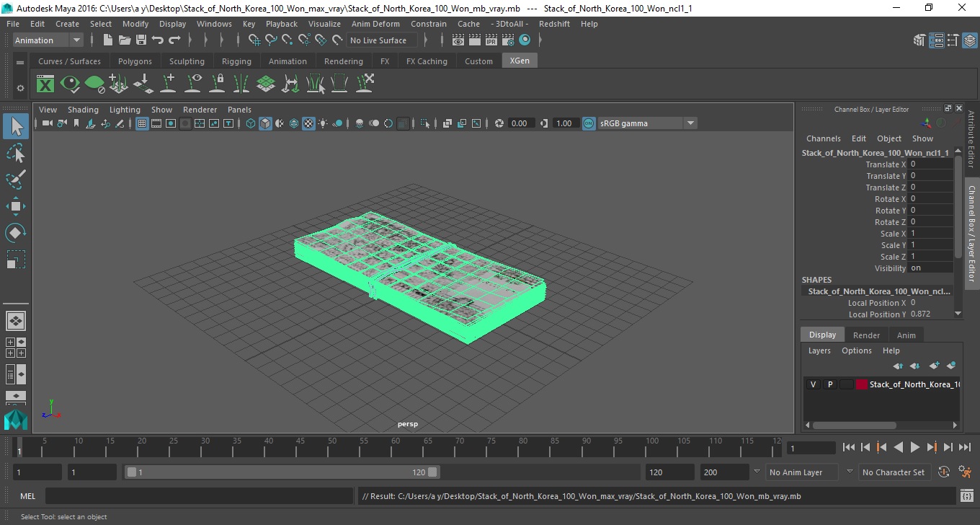Viewport: 980px width, 525px height.
Task: Select the Rotate tool in toolbox
Action: pos(16,233)
